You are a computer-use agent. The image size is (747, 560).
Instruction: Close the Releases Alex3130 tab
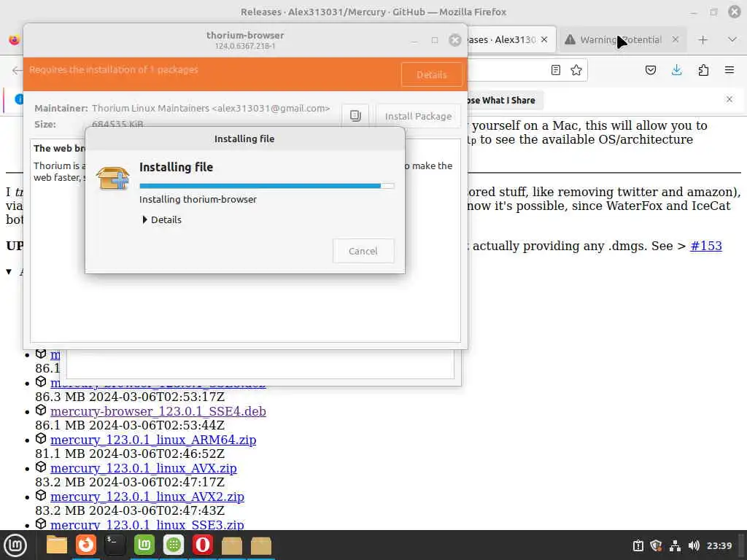click(x=544, y=39)
